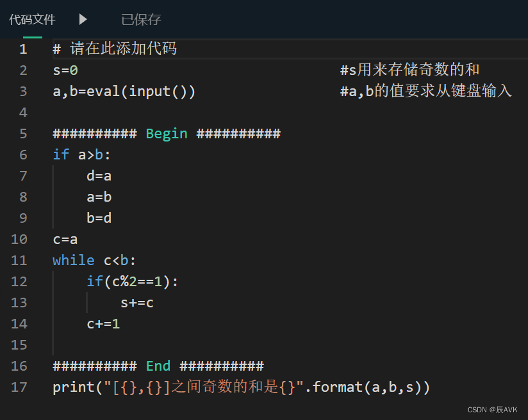Click the run code triangle icon
The image size is (528, 420).
point(83,20)
